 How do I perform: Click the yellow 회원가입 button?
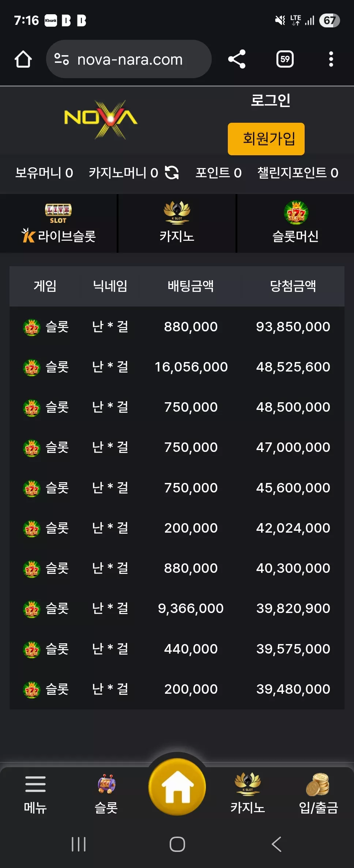point(266,139)
